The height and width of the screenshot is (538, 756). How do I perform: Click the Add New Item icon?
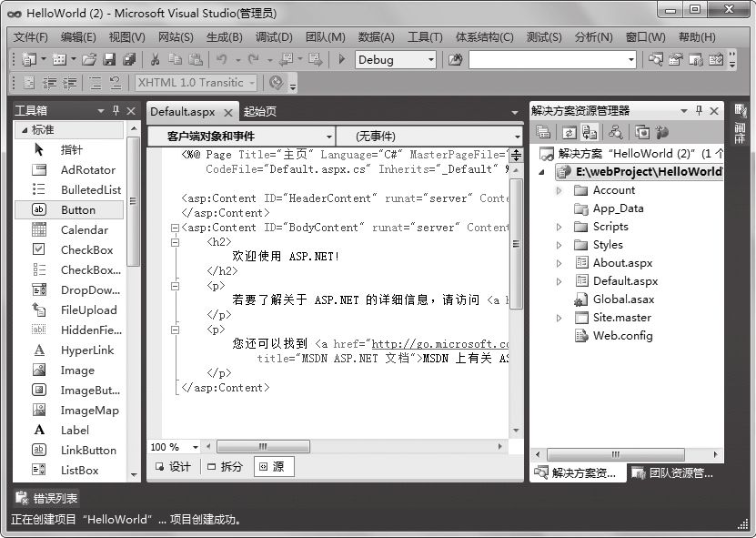click(x=59, y=59)
